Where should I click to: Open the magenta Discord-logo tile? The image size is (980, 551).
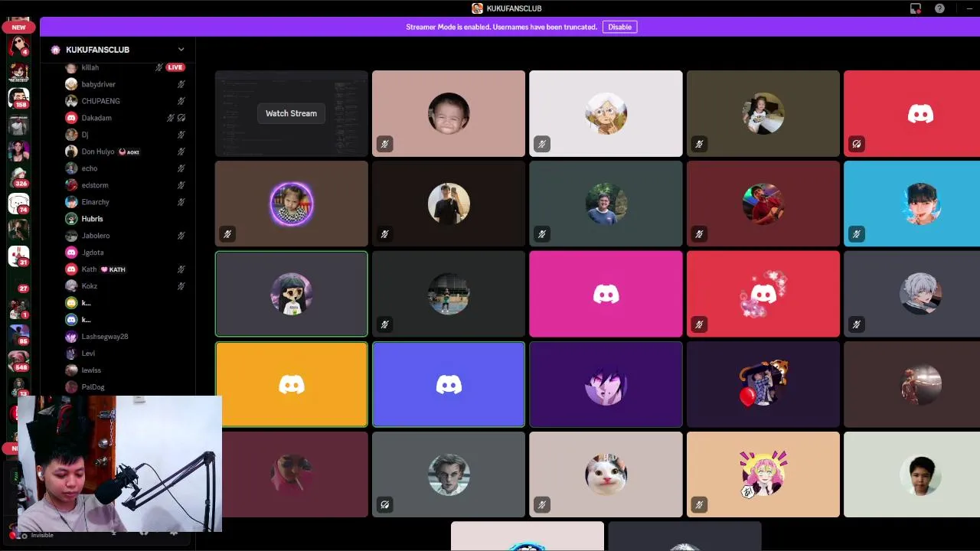606,294
